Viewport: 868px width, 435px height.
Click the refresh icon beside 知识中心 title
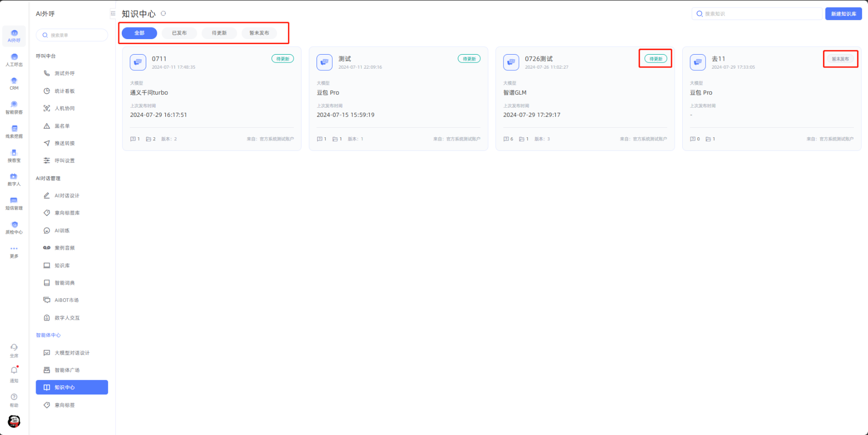pos(163,14)
